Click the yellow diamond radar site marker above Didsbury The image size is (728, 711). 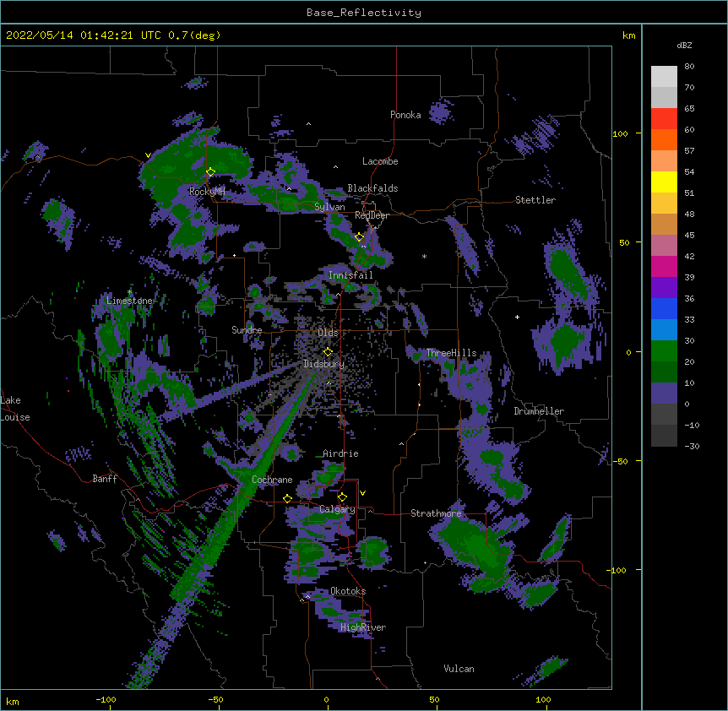point(328,352)
